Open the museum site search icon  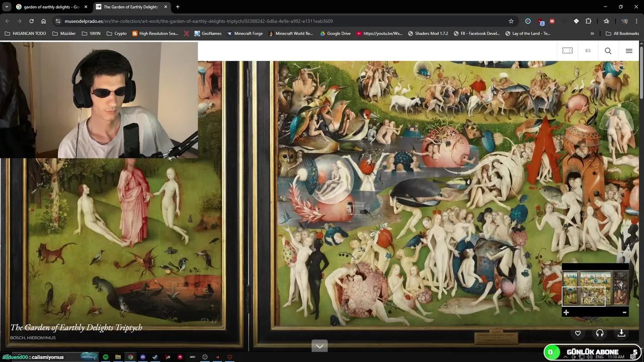[608, 51]
